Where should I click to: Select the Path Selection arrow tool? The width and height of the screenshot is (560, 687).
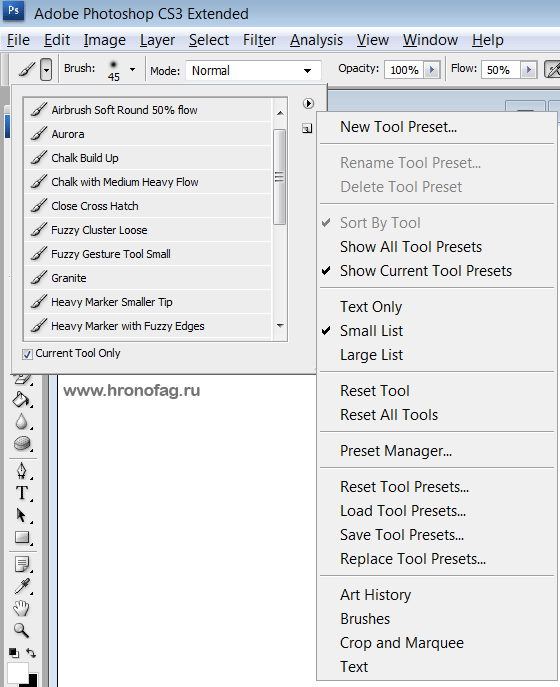coord(21,515)
